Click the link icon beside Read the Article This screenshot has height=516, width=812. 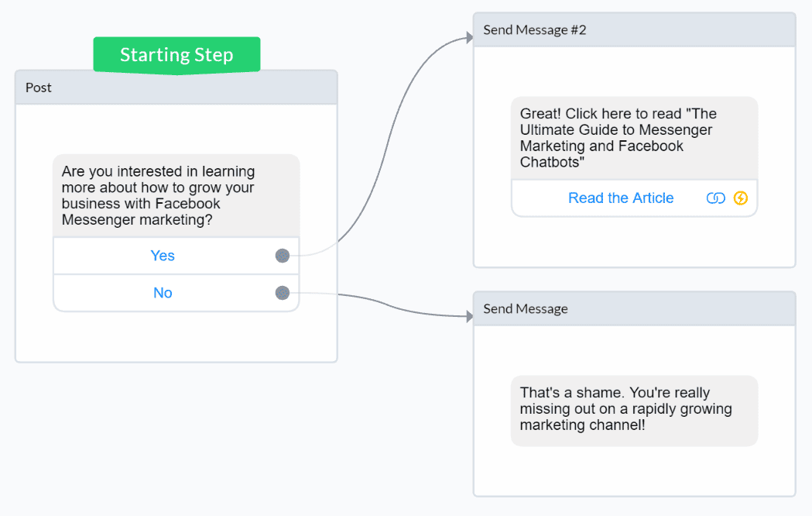(715, 198)
